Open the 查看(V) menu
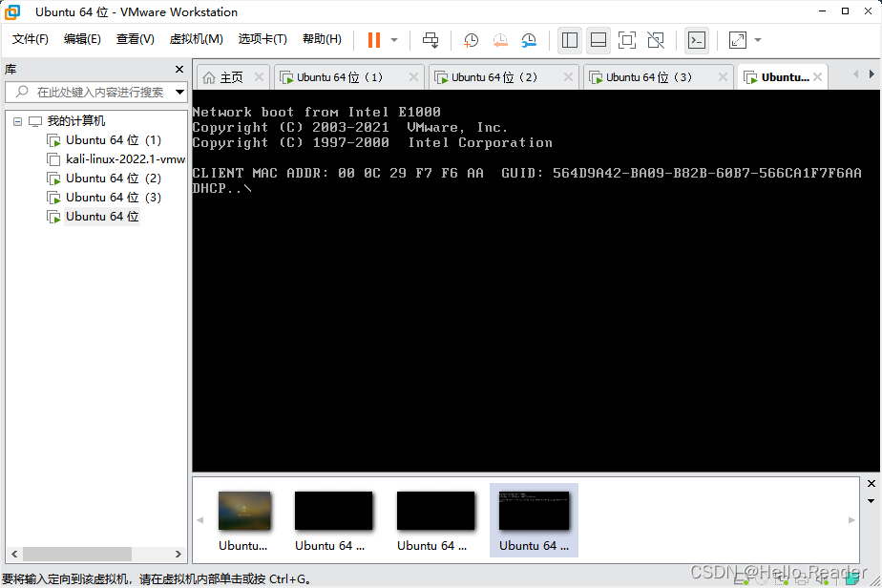This screenshot has height=588, width=882. (135, 39)
